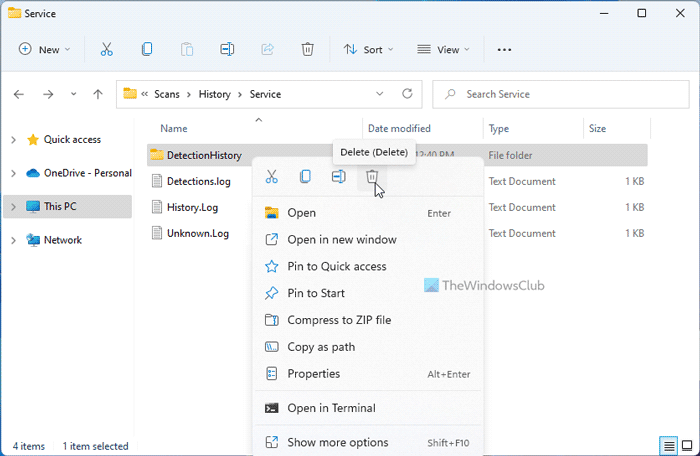Select Copy as path
Screen dimensions: 700x456
(x=368, y=347)
